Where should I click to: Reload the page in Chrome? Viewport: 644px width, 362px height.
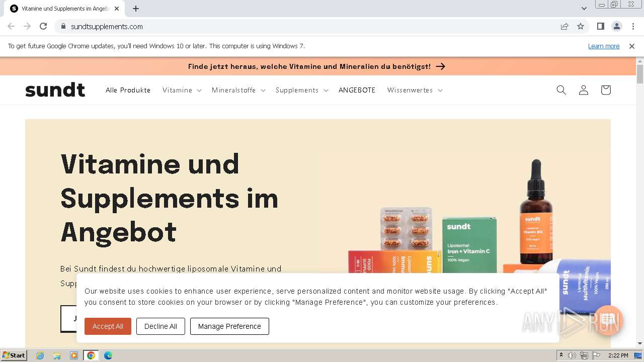pos(43,26)
